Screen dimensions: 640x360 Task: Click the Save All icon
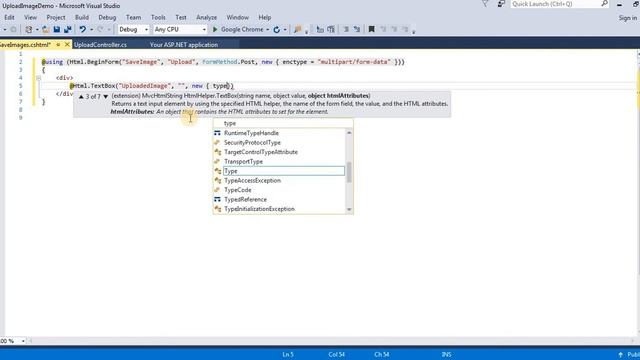(67, 29)
